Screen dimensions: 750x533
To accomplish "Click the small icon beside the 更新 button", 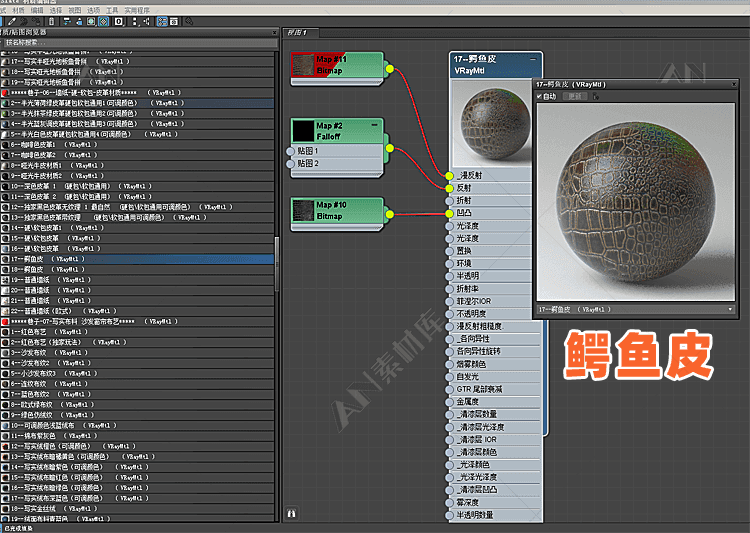I will tap(597, 97).
